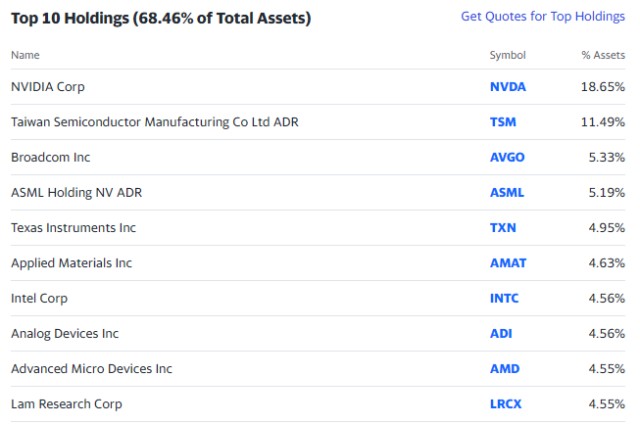This screenshot has height=424, width=640.
Task: Click the Name column header
Action: click(x=27, y=55)
